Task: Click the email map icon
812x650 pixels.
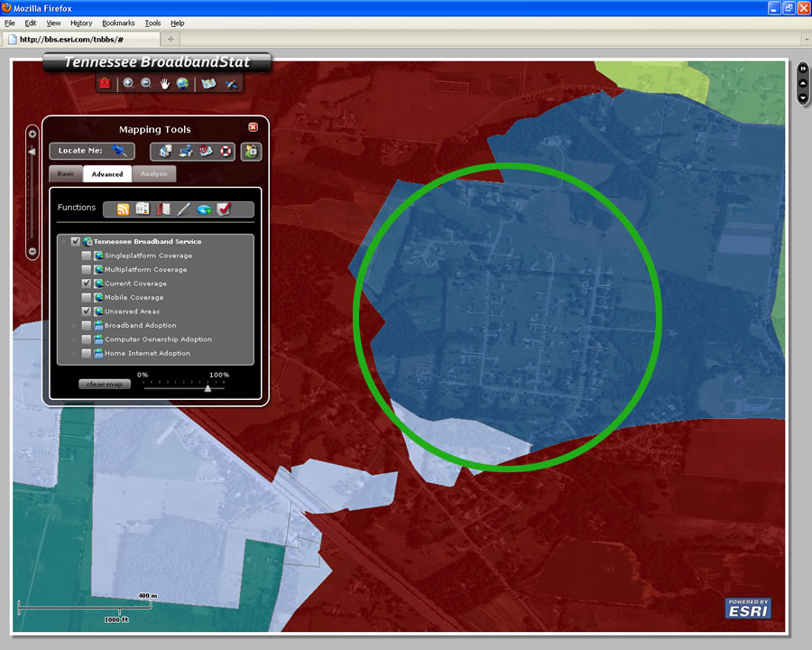Action: coord(206,151)
